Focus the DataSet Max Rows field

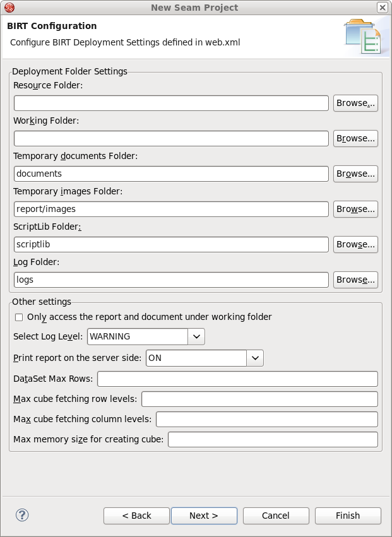(x=237, y=379)
